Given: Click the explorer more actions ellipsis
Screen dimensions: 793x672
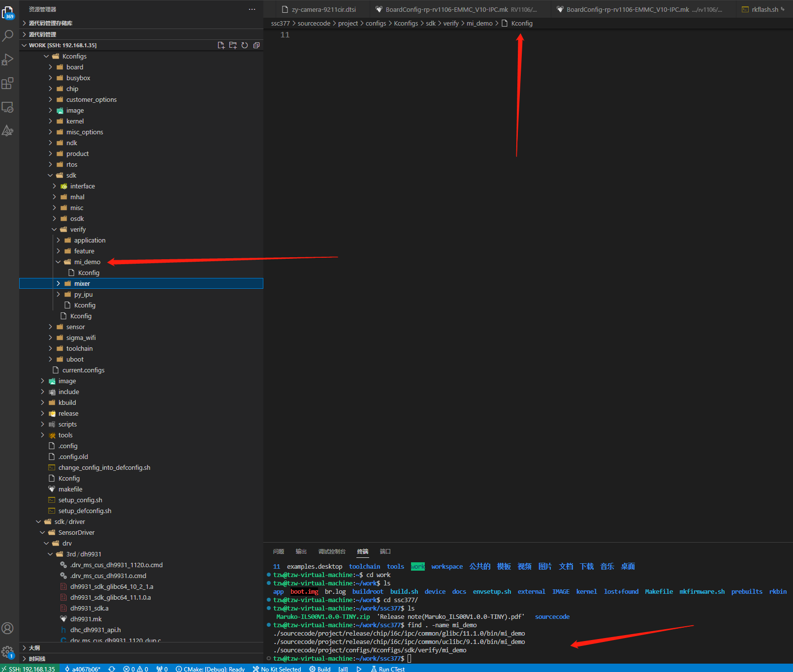Looking at the screenshot, I should point(252,9).
